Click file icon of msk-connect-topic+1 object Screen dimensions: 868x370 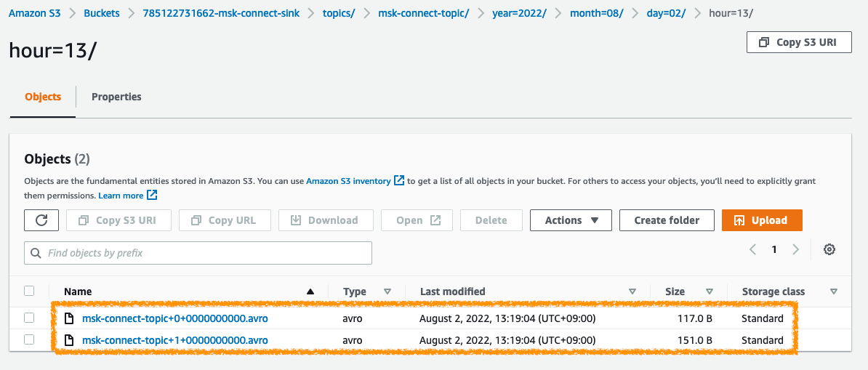tap(68, 340)
